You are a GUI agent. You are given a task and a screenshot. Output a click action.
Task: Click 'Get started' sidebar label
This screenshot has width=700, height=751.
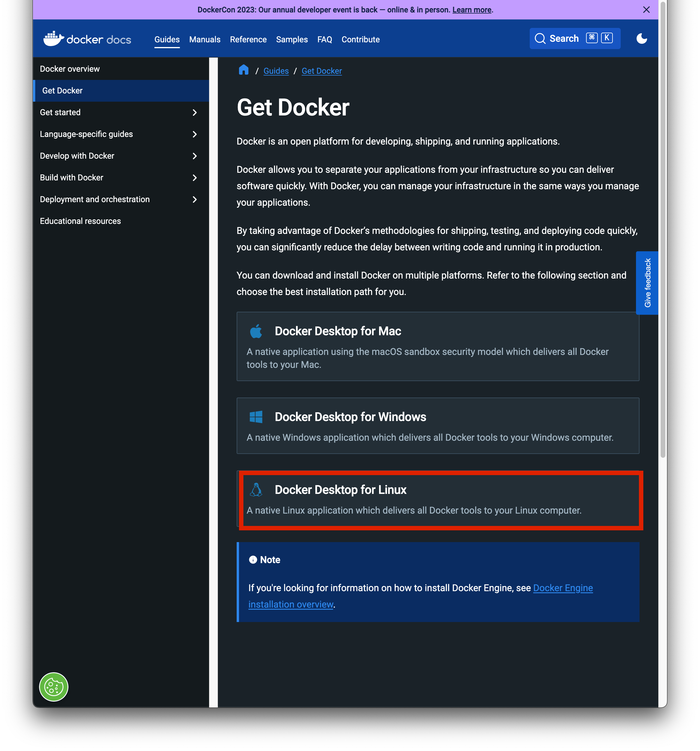(60, 112)
